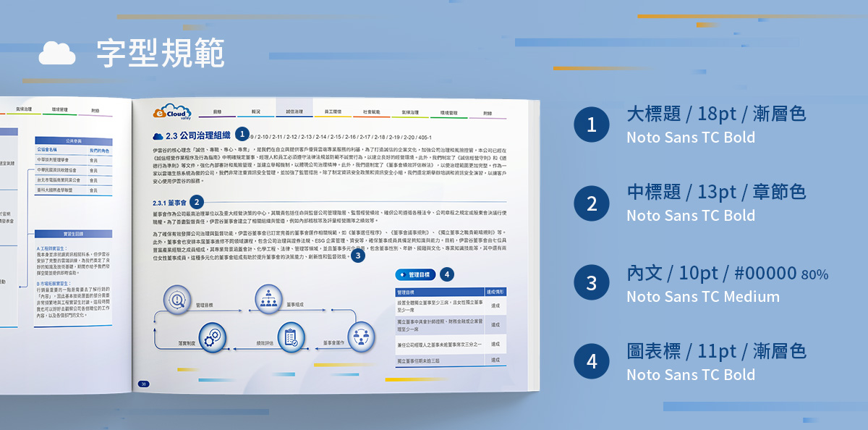Click badge 3 next to the body text

click(358, 256)
